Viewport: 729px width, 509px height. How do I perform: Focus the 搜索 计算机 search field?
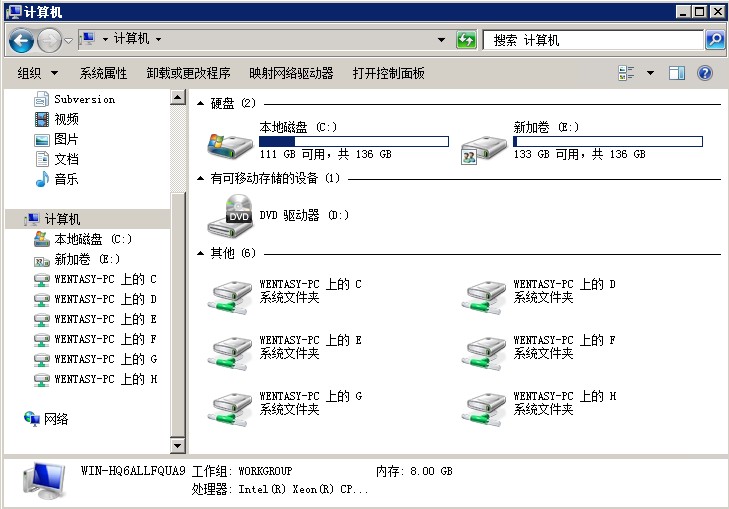pyautogui.click(x=593, y=40)
